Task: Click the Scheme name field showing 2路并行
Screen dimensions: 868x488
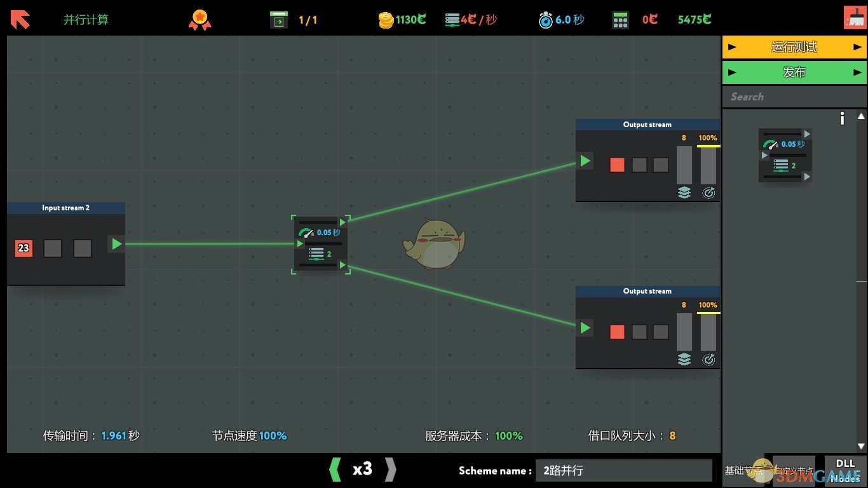Action: pyautogui.click(x=624, y=471)
